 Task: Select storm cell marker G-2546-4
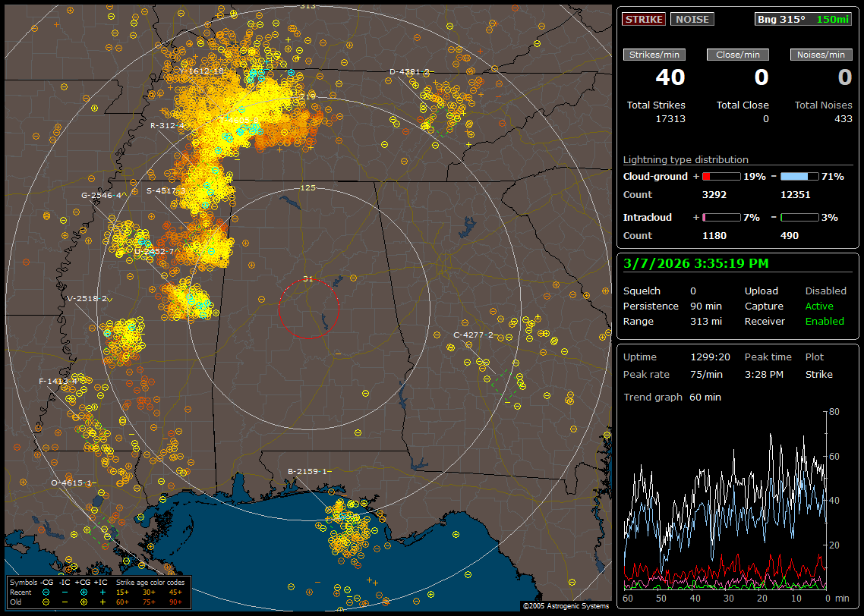pos(101,195)
